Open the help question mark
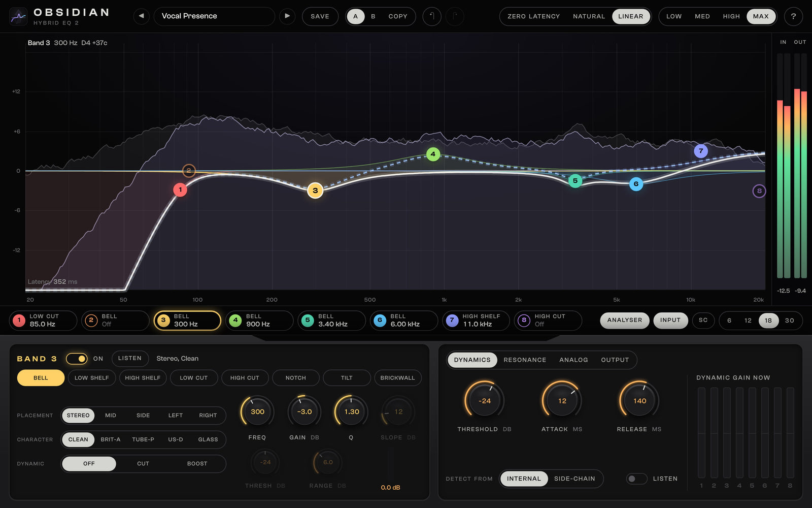 793,16
